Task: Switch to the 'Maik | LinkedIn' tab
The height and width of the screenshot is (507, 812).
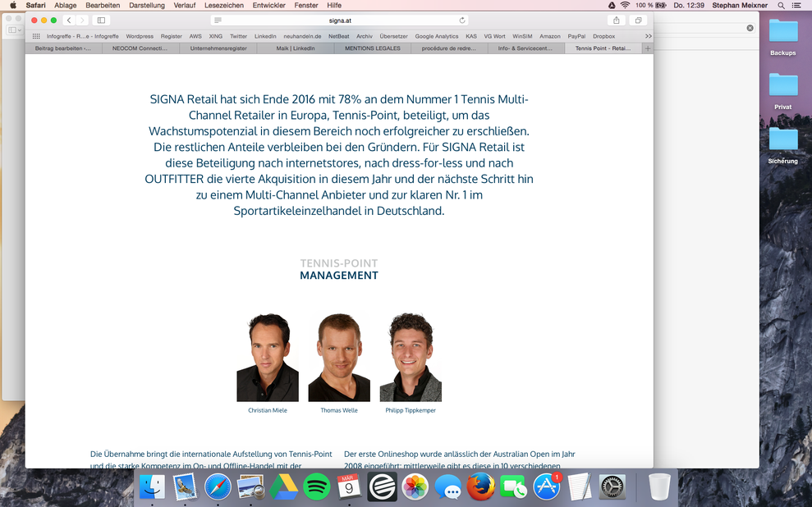Action: coord(296,48)
